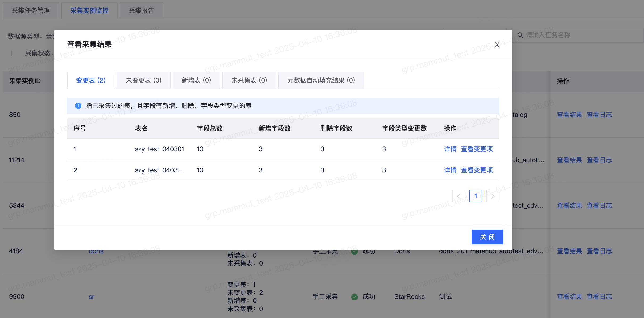The width and height of the screenshot is (644, 318).
Task: Click 查看日志 for instance 5344
Action: 599,206
